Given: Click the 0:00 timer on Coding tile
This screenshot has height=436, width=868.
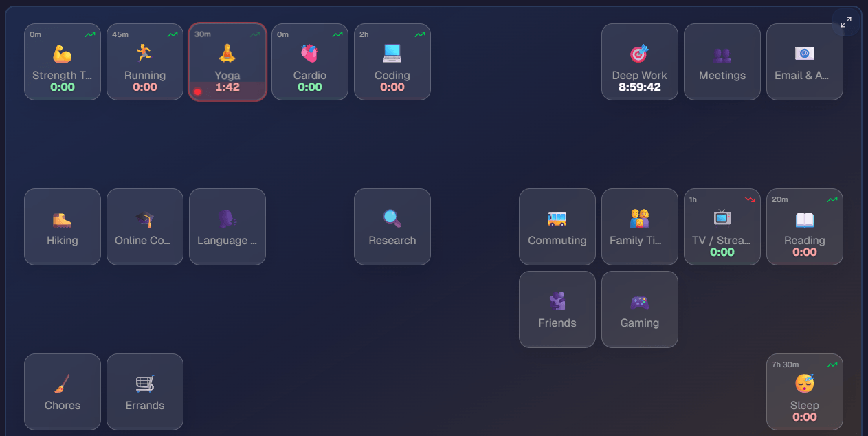Looking at the screenshot, I should click(x=392, y=87).
